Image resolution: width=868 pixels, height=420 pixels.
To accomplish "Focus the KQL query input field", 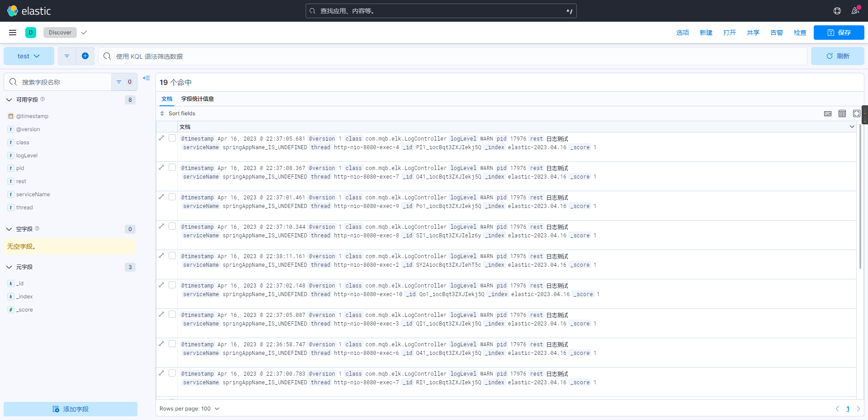I will click(x=452, y=56).
